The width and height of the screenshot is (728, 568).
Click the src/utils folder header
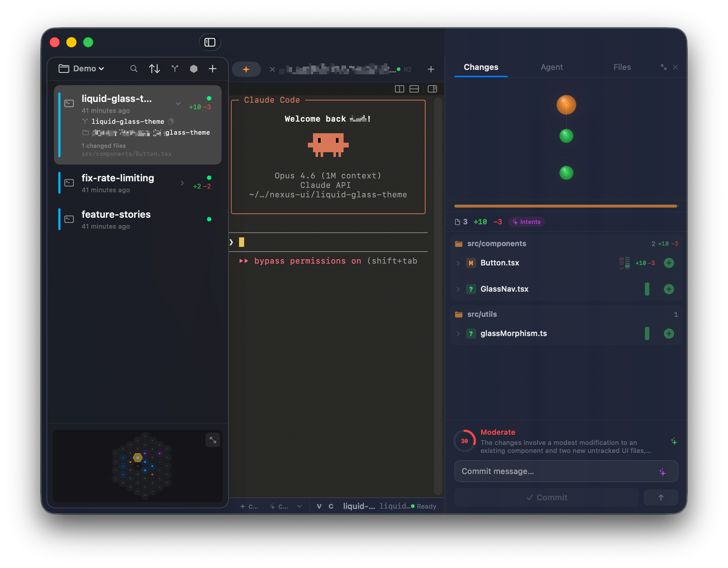pos(566,314)
